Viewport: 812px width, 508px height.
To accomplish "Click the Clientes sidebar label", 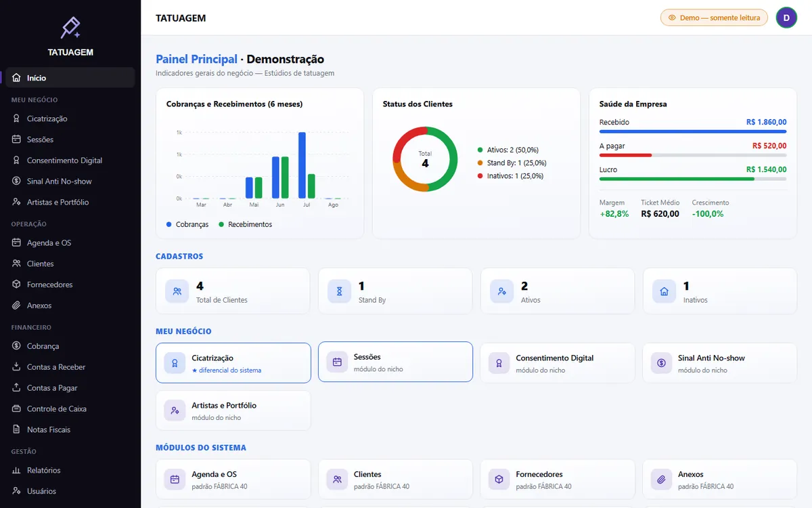I will [x=41, y=263].
